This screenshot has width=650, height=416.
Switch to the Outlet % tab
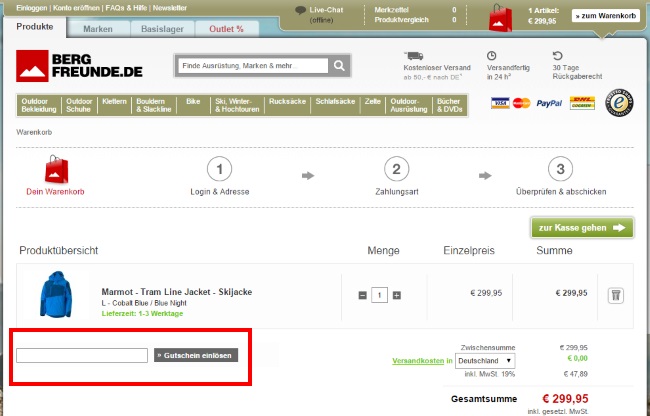coord(226,29)
